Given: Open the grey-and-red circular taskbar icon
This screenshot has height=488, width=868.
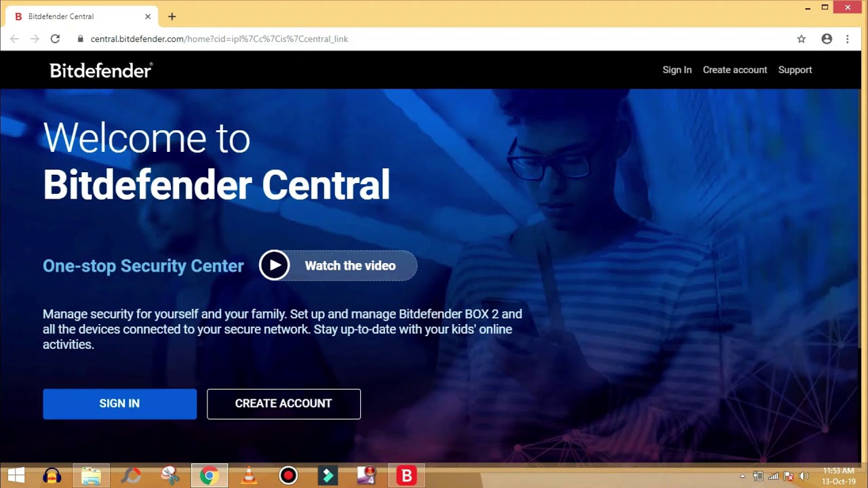Looking at the screenshot, I should 131,476.
